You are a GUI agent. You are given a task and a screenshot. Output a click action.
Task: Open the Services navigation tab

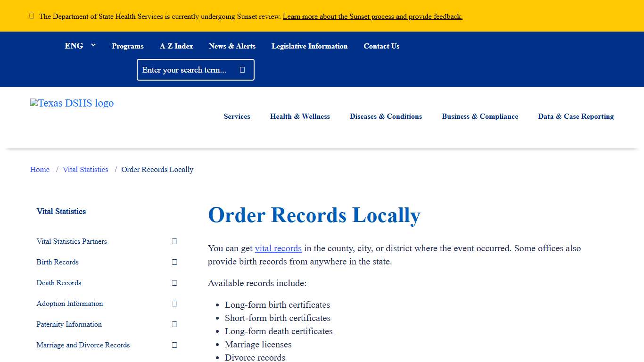click(237, 116)
